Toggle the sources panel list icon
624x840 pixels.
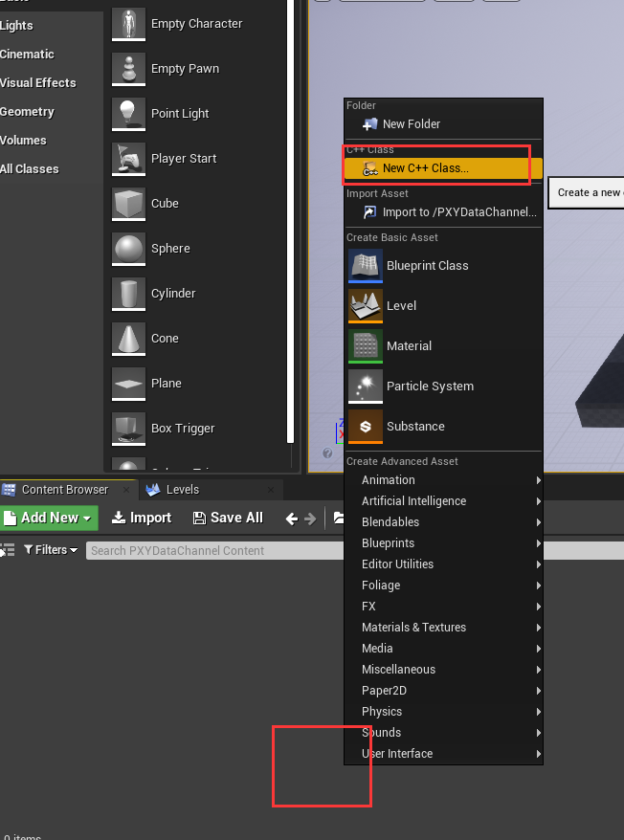pyautogui.click(x=8, y=550)
